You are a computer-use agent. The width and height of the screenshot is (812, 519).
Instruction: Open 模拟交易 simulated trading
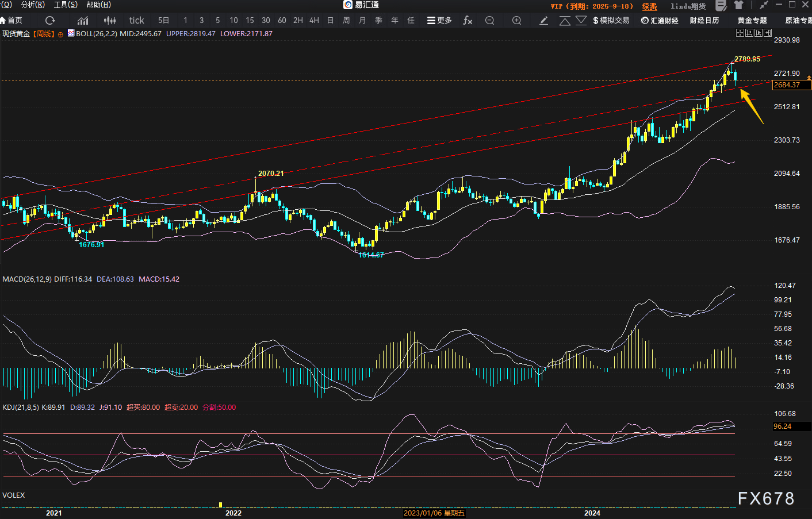pyautogui.click(x=611, y=21)
